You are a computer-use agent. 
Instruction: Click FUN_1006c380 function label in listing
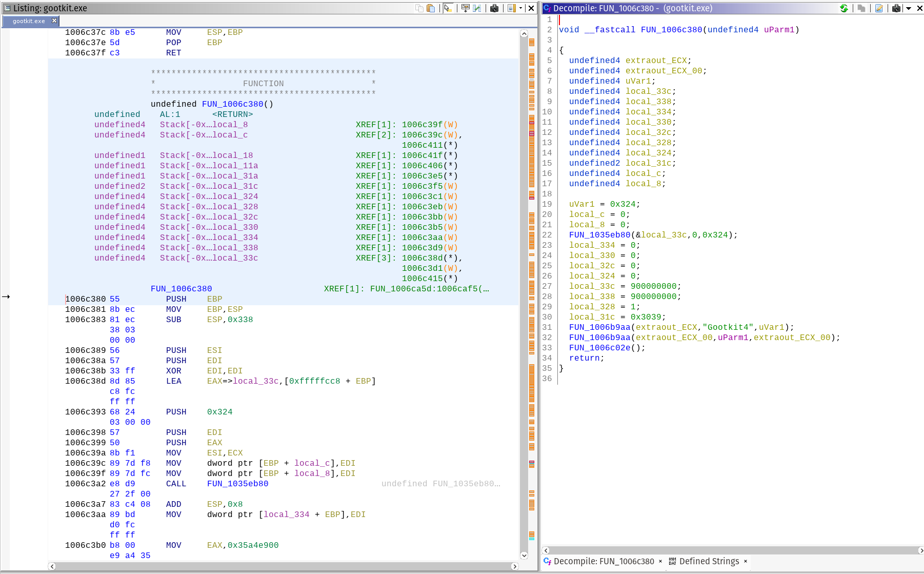coord(182,289)
